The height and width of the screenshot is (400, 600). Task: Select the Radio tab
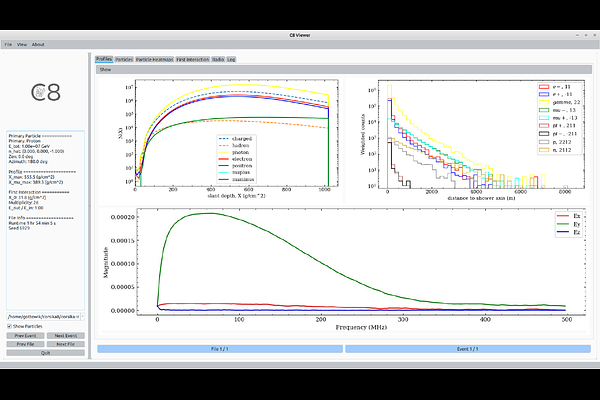218,60
